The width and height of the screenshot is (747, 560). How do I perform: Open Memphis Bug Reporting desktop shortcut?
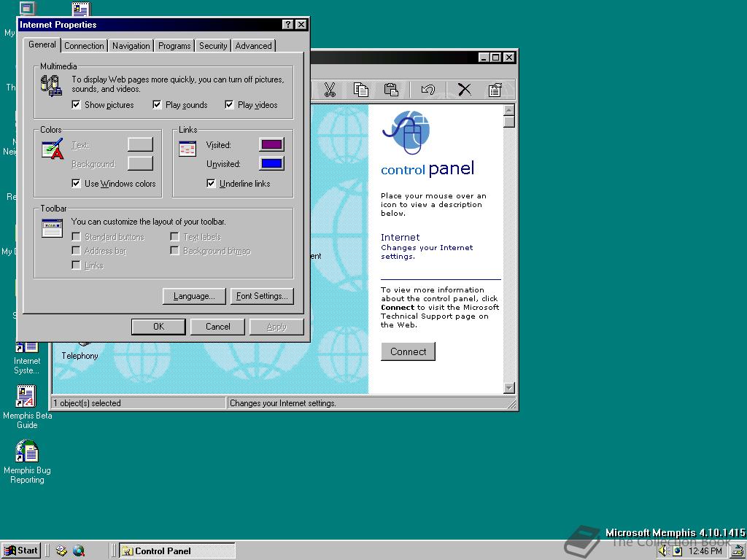click(x=27, y=462)
